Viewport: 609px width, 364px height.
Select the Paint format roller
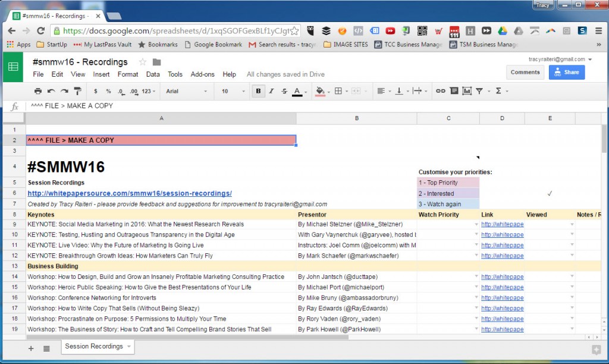click(78, 91)
